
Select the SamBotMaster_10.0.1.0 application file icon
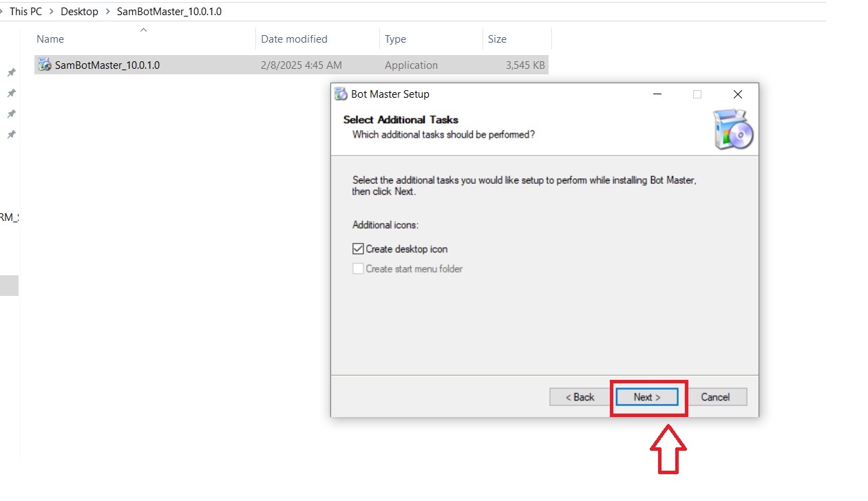(45, 65)
